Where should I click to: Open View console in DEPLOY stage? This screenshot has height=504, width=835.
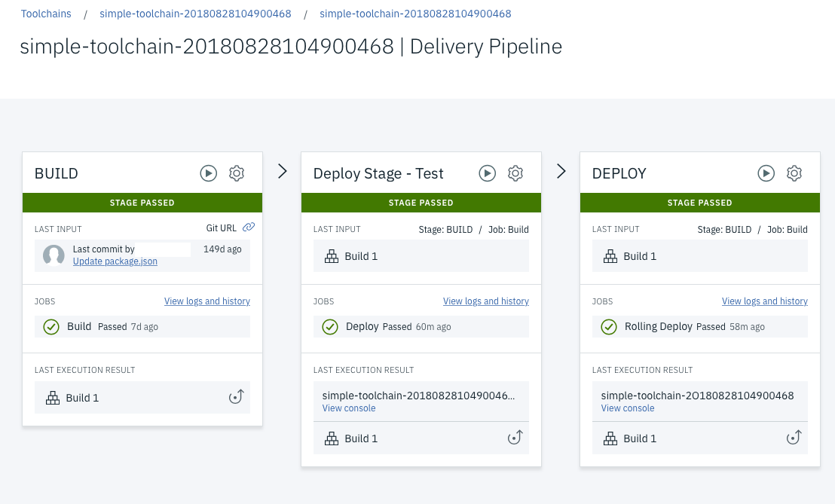tap(628, 408)
